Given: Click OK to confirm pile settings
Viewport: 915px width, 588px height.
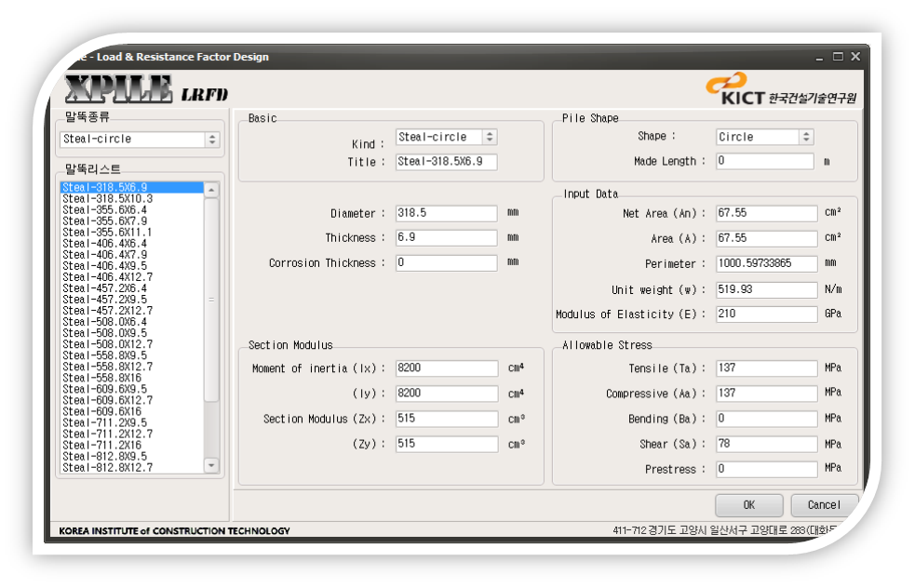Looking at the screenshot, I should (749, 505).
